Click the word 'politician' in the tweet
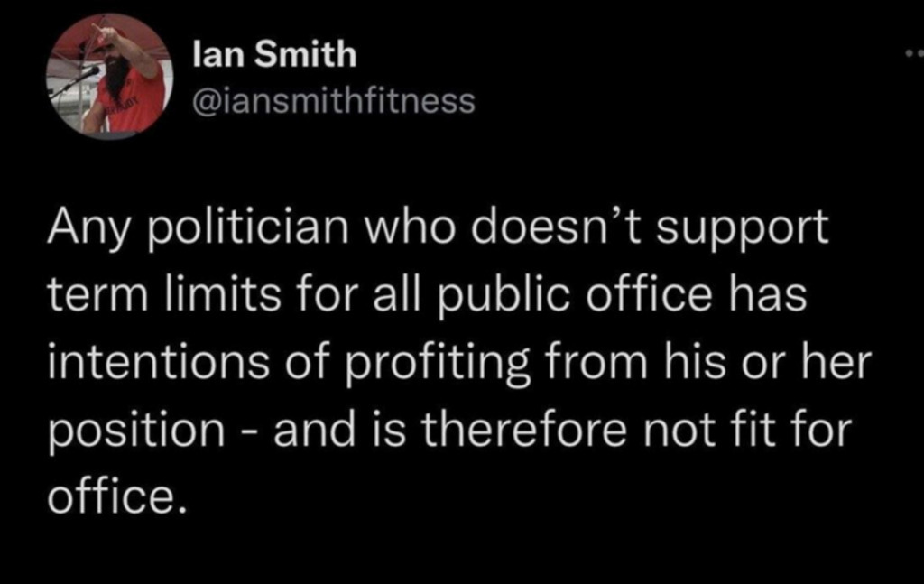 pyautogui.click(x=247, y=229)
